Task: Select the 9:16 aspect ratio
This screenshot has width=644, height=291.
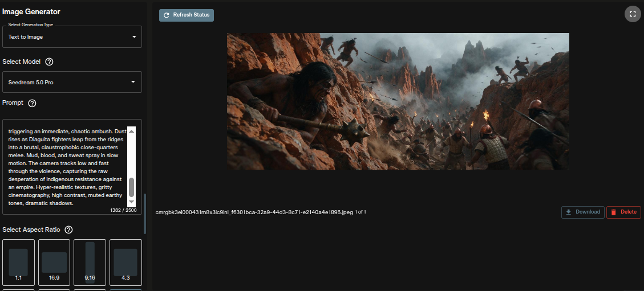Action: pyautogui.click(x=90, y=263)
